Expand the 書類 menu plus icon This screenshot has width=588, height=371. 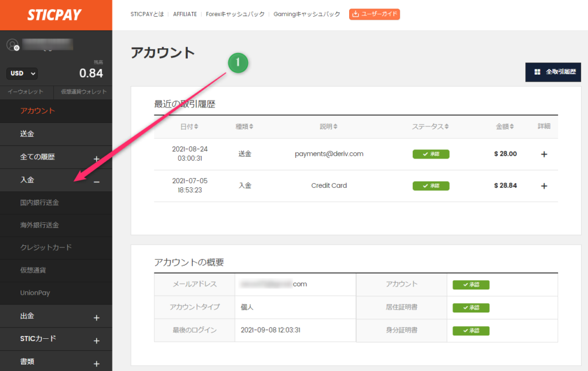(96, 364)
